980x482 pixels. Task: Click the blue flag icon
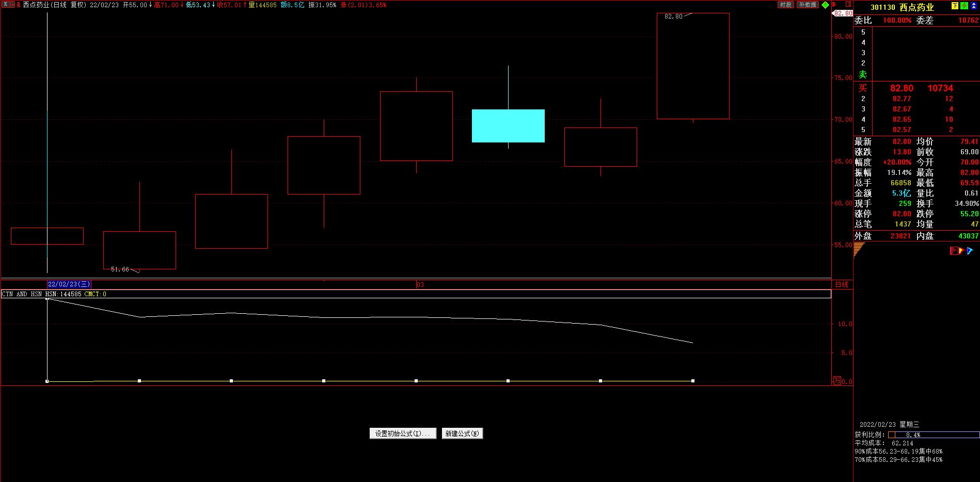pos(970,251)
